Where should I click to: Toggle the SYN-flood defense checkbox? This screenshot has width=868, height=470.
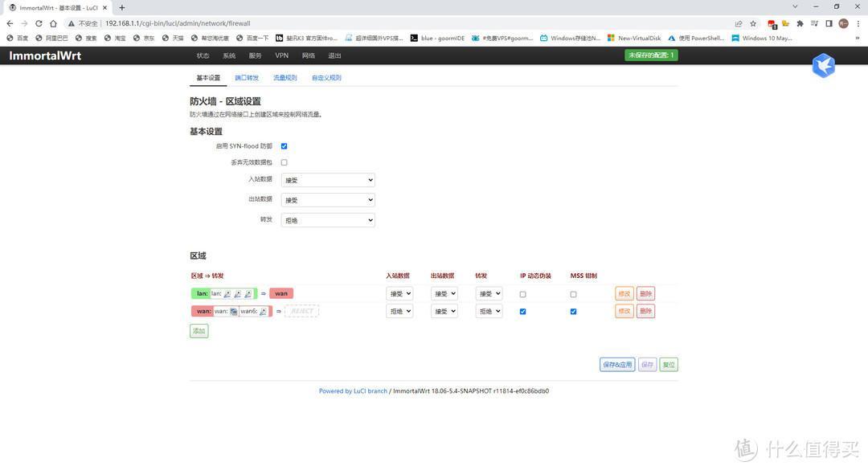284,146
